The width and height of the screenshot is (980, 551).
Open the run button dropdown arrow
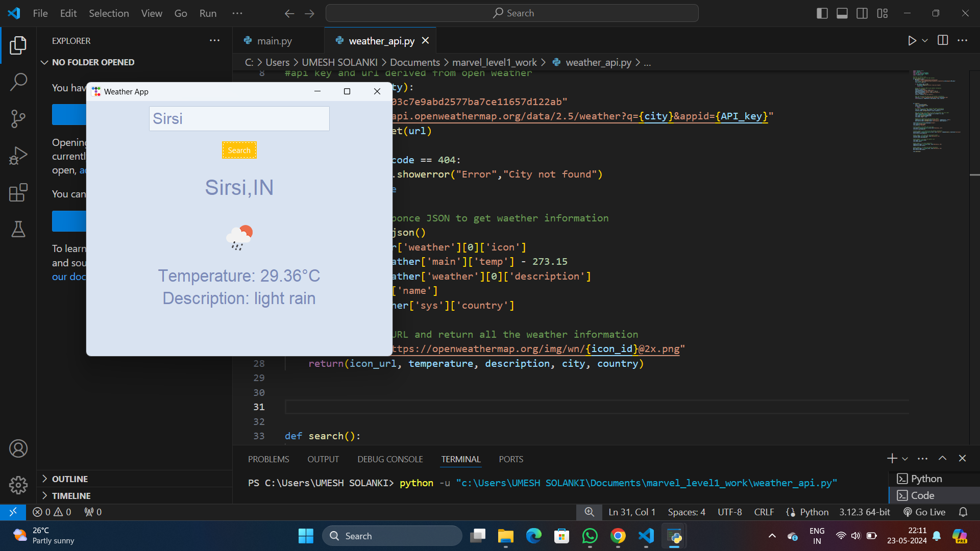tap(925, 41)
